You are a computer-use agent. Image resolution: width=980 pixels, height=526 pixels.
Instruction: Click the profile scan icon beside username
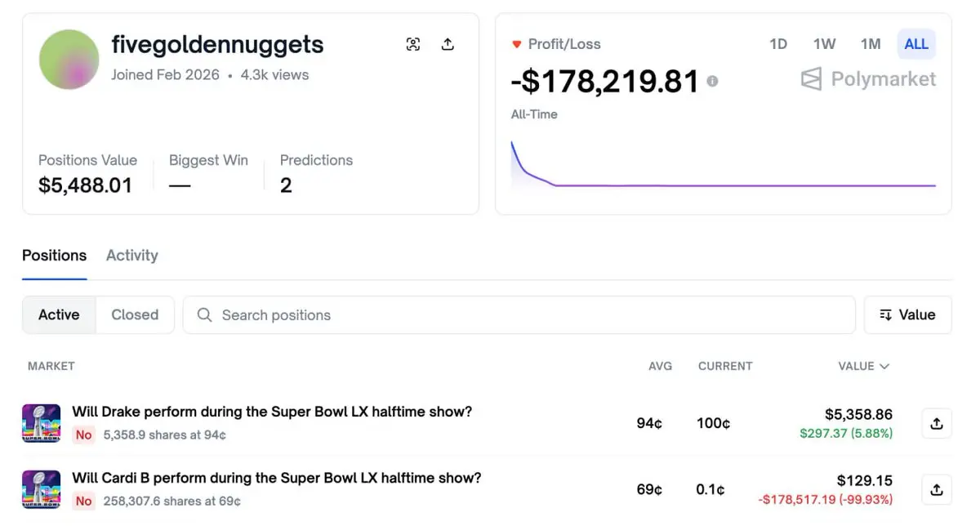[413, 45]
